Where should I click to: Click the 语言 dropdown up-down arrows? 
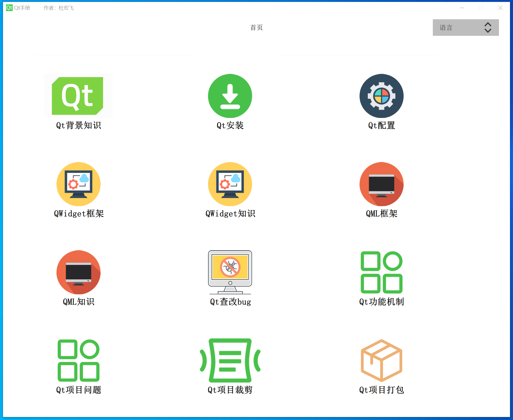point(488,28)
